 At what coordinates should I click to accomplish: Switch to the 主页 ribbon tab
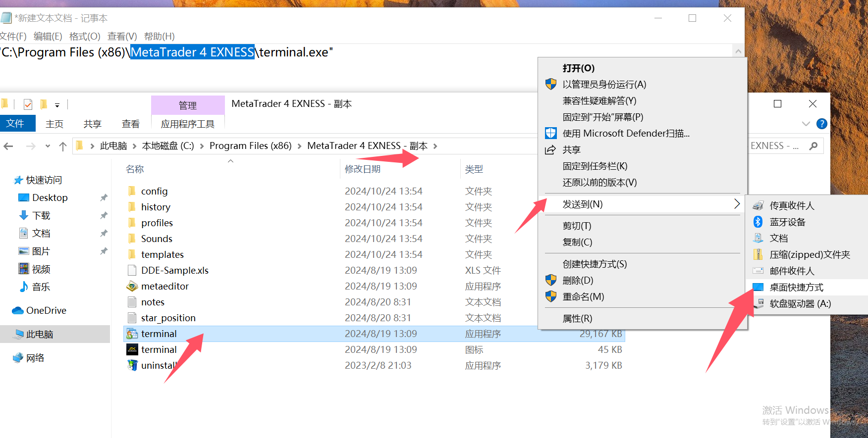pyautogui.click(x=54, y=124)
